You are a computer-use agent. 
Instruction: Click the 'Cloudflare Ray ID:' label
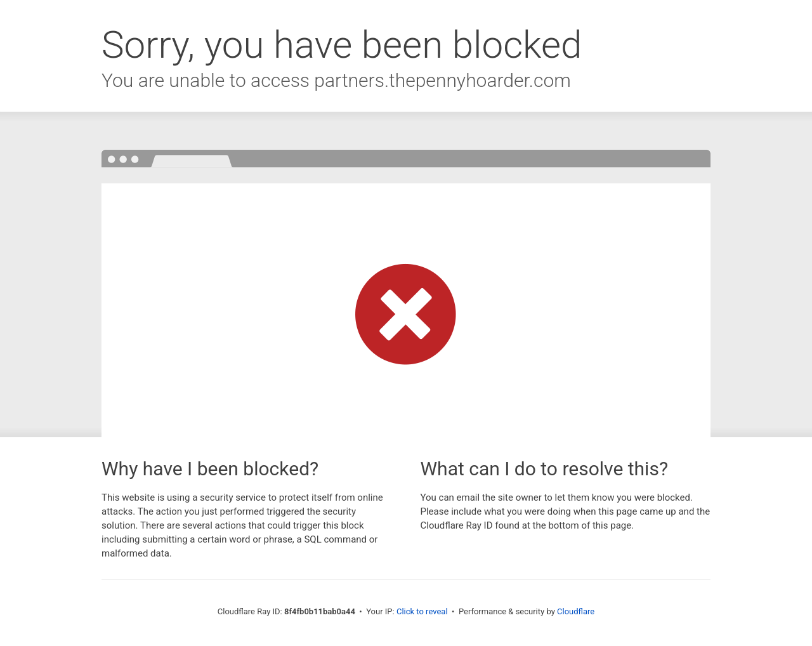[249, 612]
